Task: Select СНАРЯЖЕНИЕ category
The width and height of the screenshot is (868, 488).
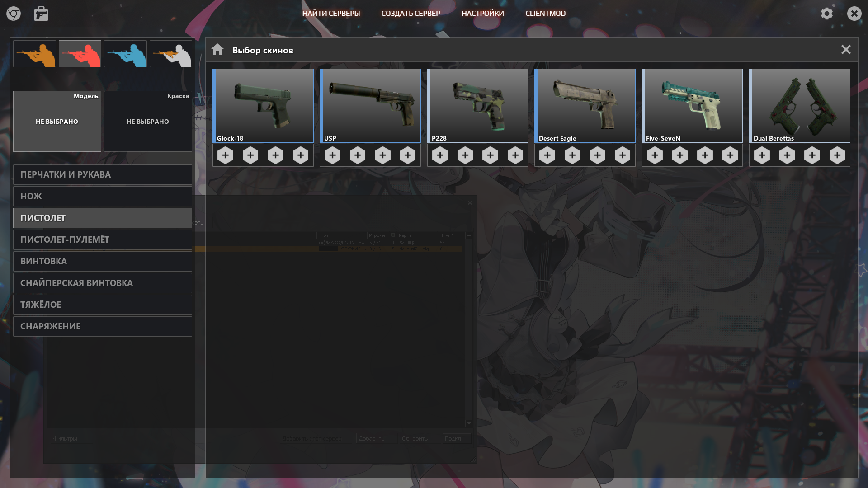Action: coord(103,326)
